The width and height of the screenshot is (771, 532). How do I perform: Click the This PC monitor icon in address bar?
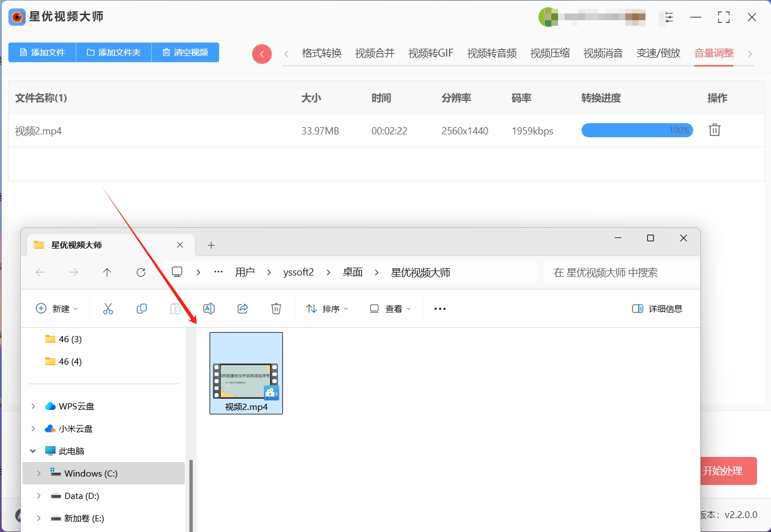(x=177, y=272)
